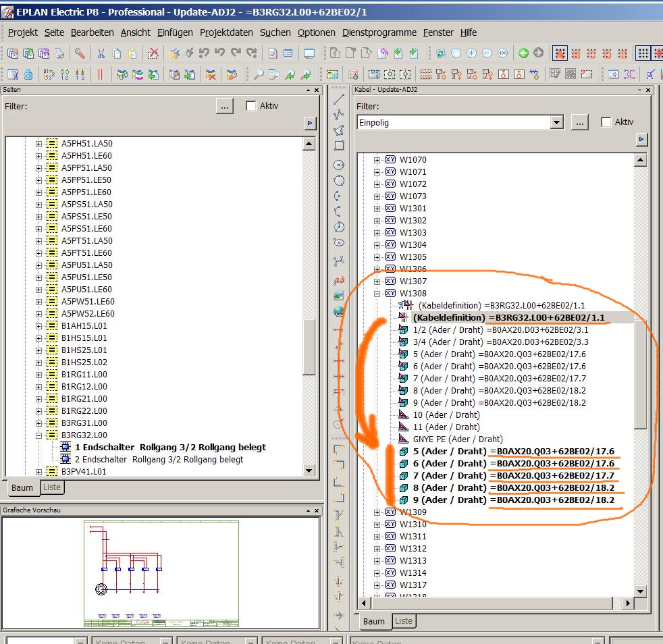Select page 2 Endschalter Rollgang 3/2
Screen dimensions: 663x644
[159, 460]
